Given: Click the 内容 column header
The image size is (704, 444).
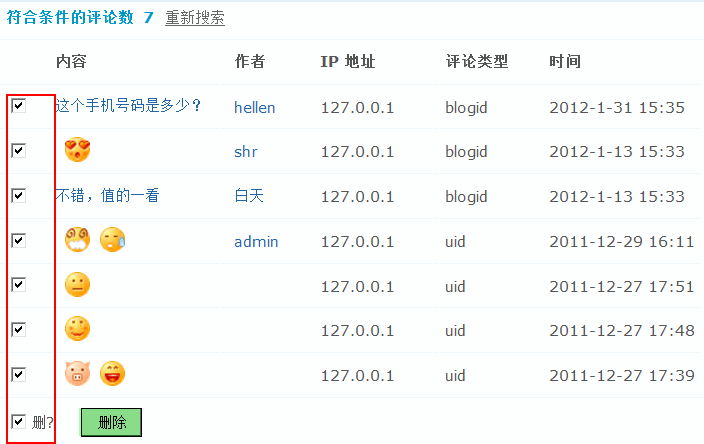Looking at the screenshot, I should 71,62.
